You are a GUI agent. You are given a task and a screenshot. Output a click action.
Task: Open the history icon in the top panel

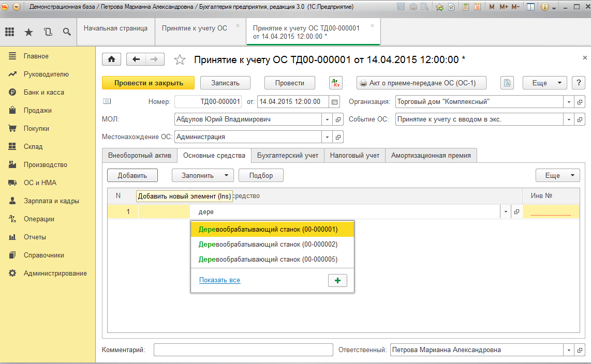pyautogui.click(x=48, y=32)
